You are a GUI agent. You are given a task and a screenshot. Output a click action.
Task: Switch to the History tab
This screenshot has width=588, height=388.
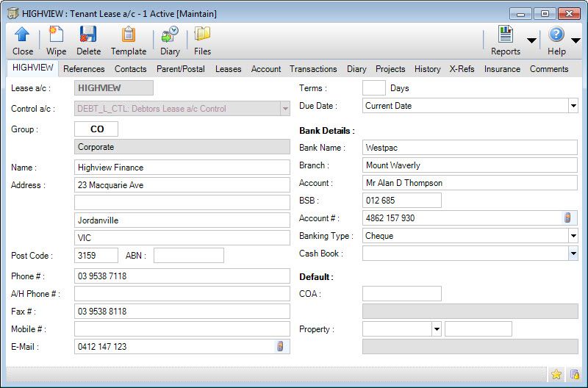point(428,69)
